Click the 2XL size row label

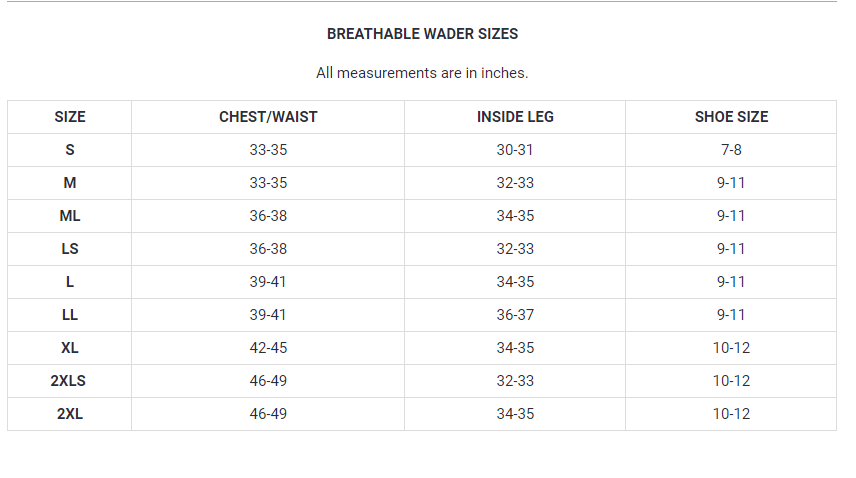tap(70, 414)
